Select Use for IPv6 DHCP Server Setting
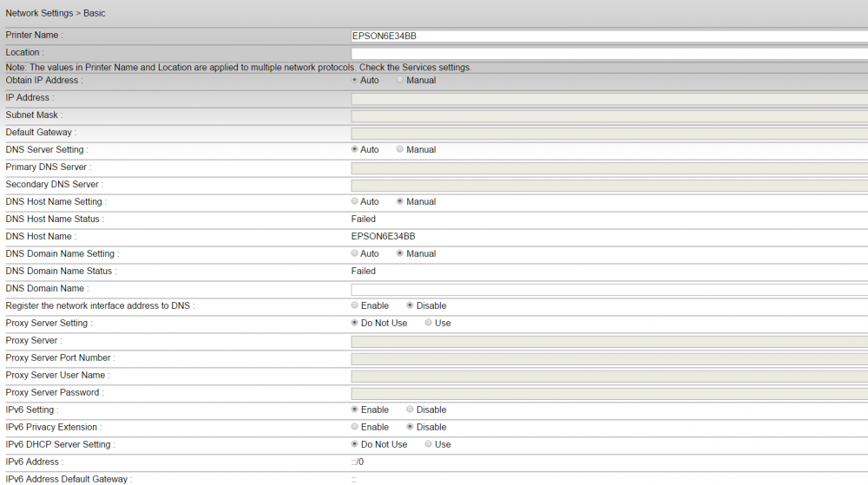The width and height of the screenshot is (868, 485). (428, 444)
